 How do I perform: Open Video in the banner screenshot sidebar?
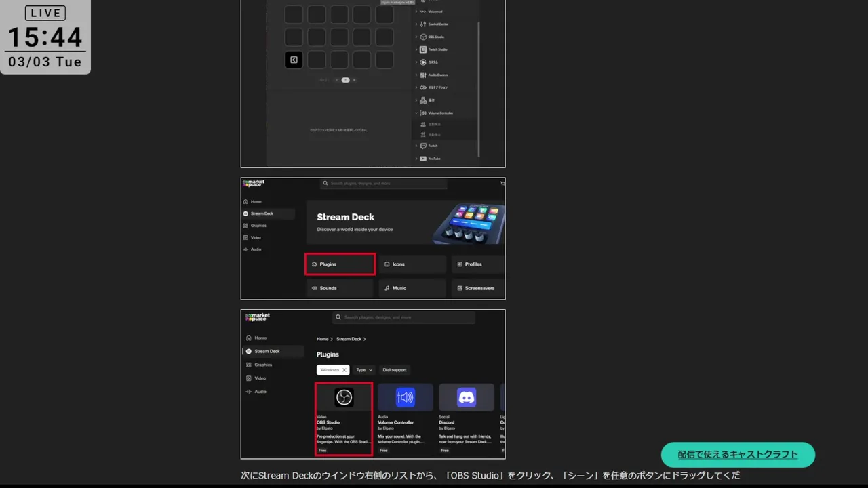(x=252, y=237)
